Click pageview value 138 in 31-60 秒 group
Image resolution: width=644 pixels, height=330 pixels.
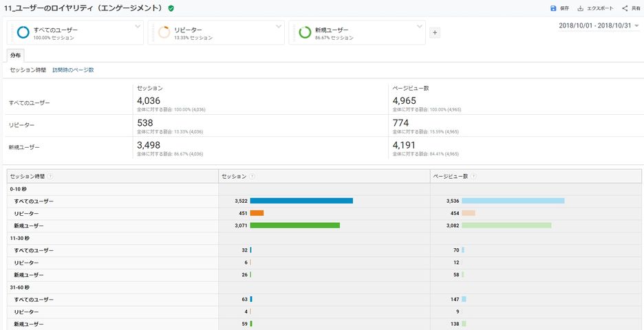click(455, 324)
